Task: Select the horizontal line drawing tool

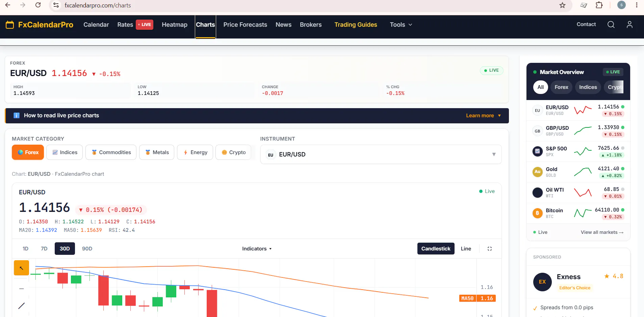Action: [21, 289]
